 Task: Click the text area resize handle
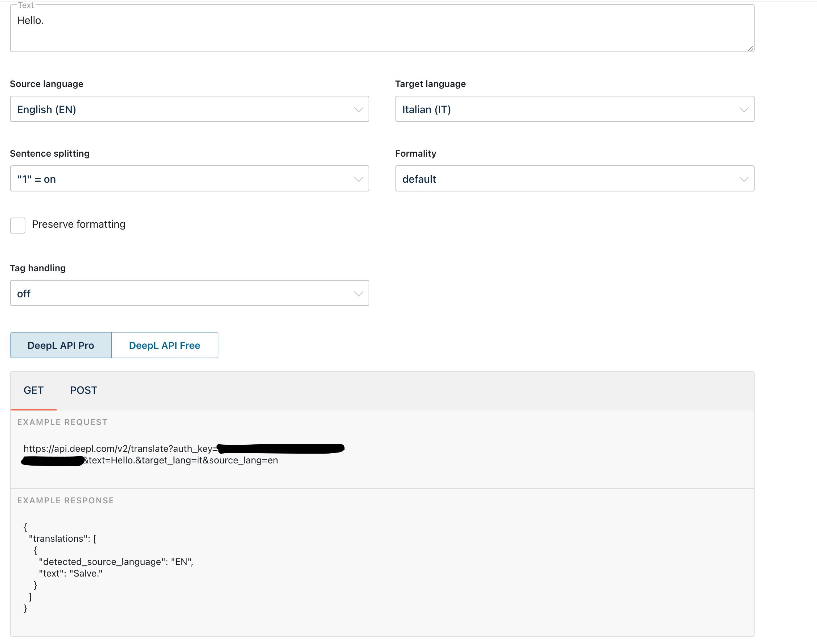(750, 48)
